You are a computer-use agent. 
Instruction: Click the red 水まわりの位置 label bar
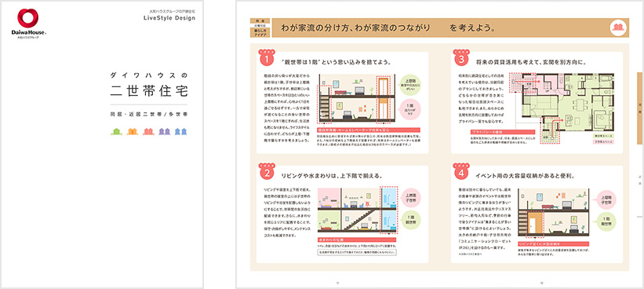pyautogui.click(x=357, y=239)
